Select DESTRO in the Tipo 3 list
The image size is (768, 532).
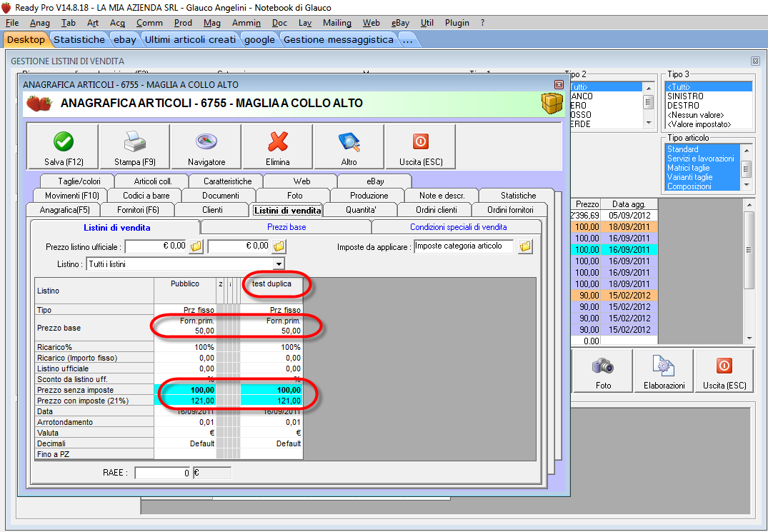point(684,106)
